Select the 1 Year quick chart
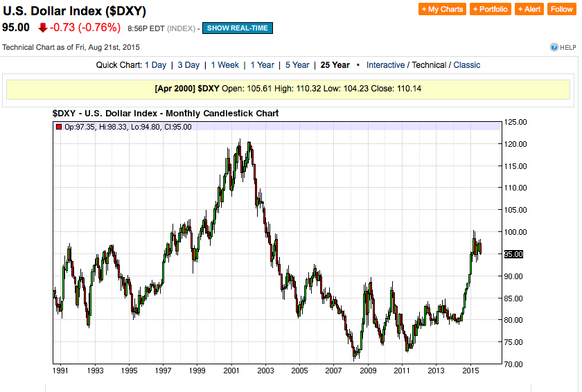The height and width of the screenshot is (392, 582). [x=263, y=65]
